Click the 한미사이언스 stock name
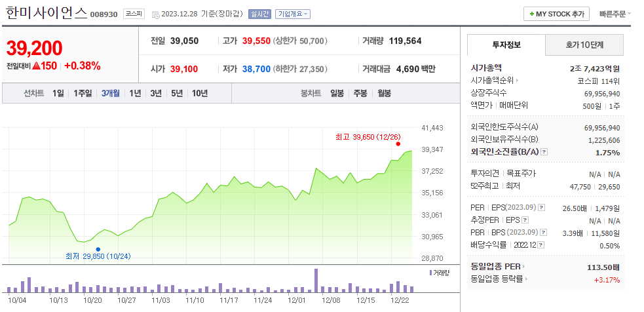The height and width of the screenshot is (312, 644). click(x=47, y=14)
